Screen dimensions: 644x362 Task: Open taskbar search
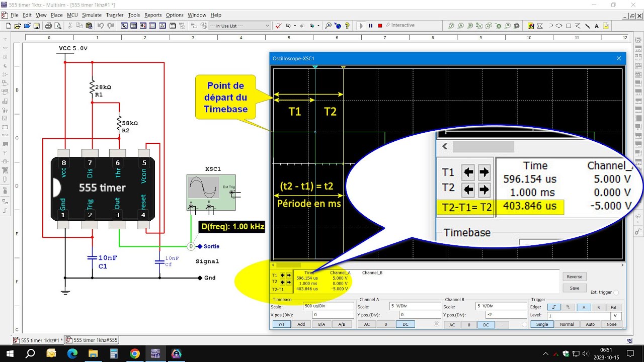coord(31,353)
